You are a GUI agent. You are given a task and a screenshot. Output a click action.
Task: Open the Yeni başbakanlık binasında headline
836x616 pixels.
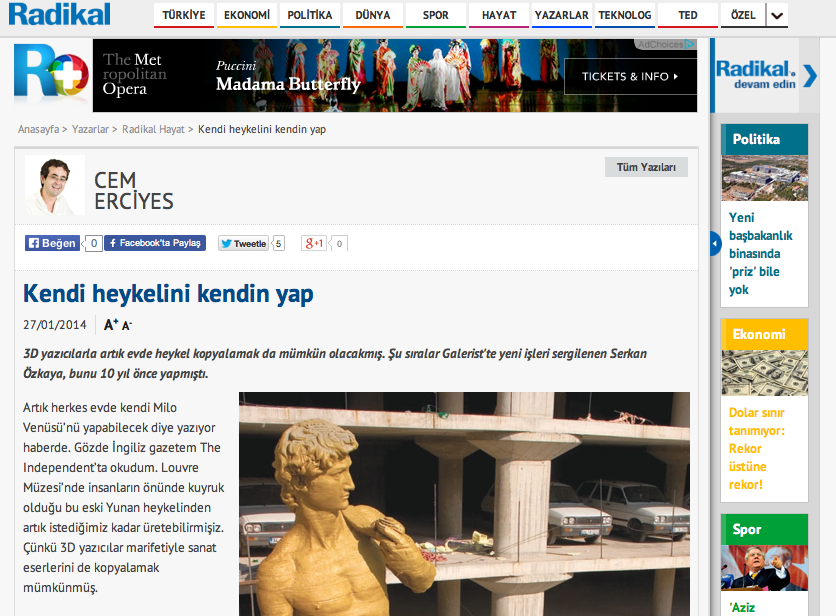[x=761, y=253]
